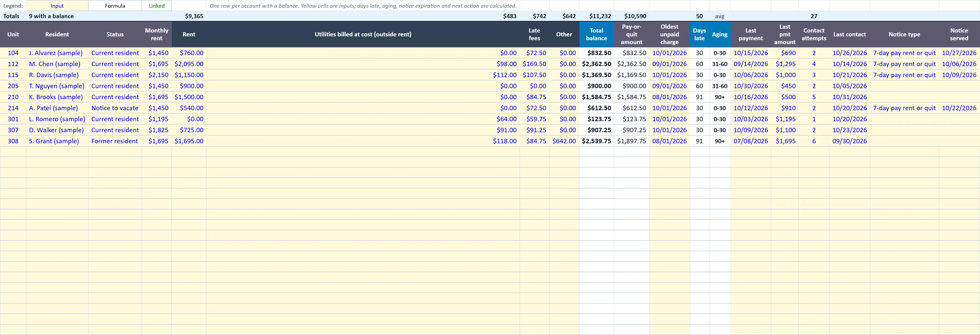Select monthly rent $2,150 cell
This screenshot has height=335, width=980.
pos(157,75)
